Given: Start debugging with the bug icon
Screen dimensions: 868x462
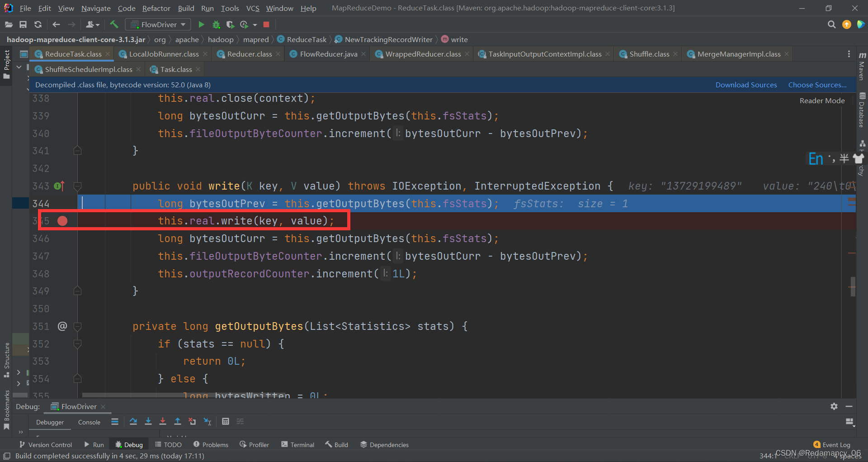Looking at the screenshot, I should coord(216,24).
